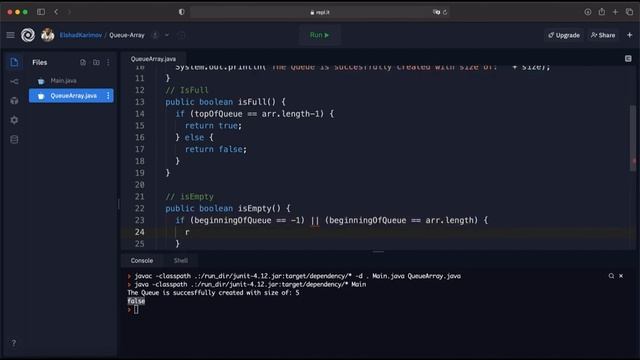Share this repl

tap(603, 35)
